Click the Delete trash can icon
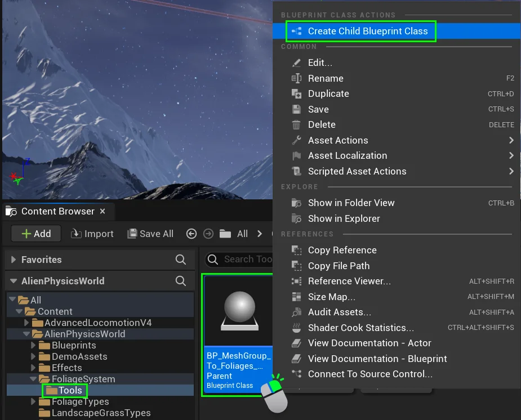 pyautogui.click(x=296, y=124)
